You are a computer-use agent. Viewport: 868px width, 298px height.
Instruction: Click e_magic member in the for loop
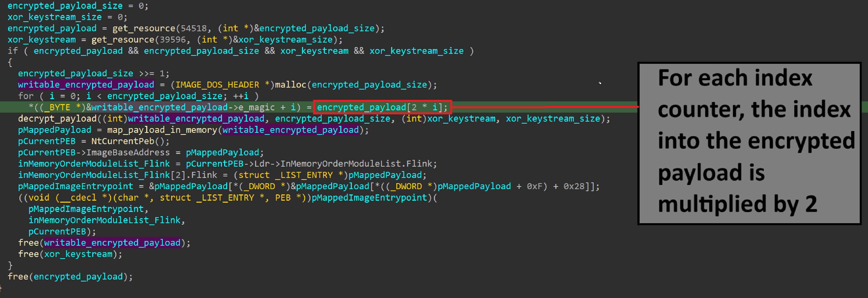coord(257,107)
